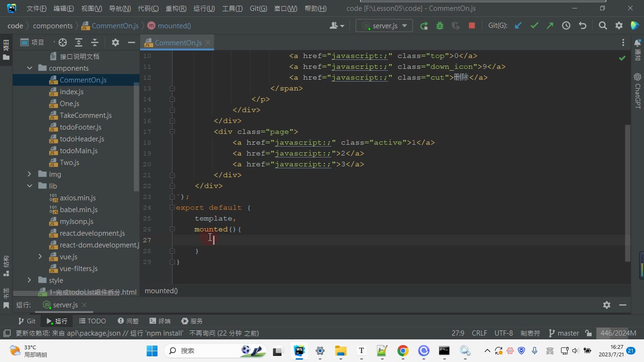Screen dimensions: 644x362
Task: Expand the vue.js node
Action: 41,257
